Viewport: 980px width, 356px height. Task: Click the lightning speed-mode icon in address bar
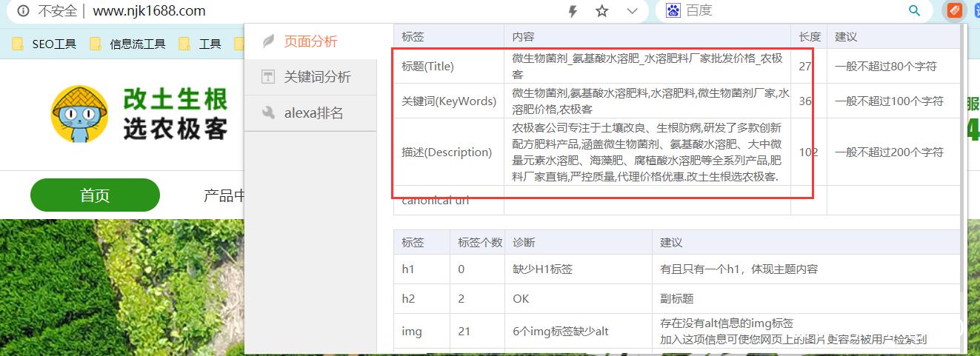click(572, 11)
